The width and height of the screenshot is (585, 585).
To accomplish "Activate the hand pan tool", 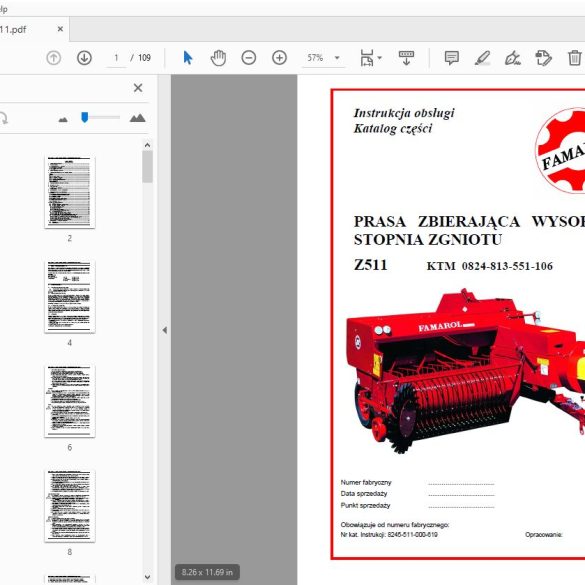I will pos(218,58).
